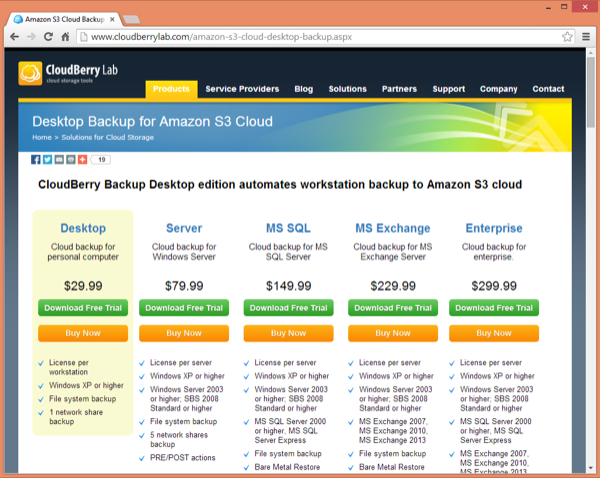Click the Desktop Backup for Amazon S3 Cloud title
Image resolution: width=600 pixels, height=478 pixels.
(152, 122)
